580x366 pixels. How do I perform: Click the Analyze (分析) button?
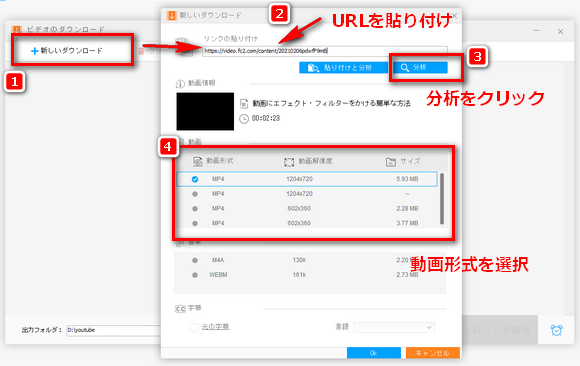(419, 67)
